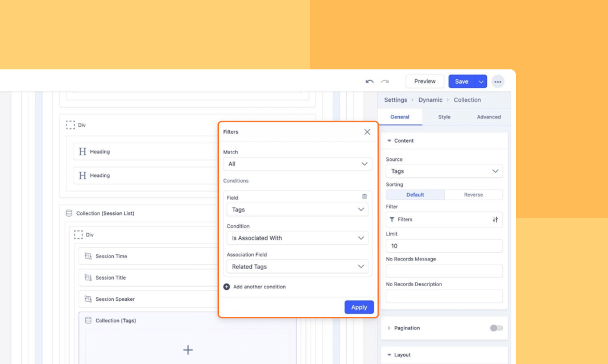608x364 pixels.
Task: Expand the Condition dropdown Is Associated With
Action: tap(297, 238)
